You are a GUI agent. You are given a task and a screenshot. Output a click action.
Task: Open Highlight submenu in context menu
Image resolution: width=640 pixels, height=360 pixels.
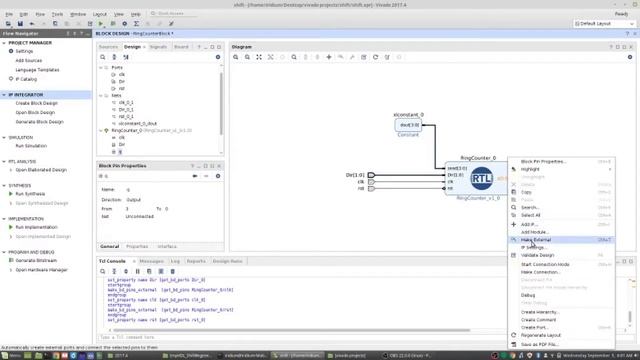click(x=562, y=169)
